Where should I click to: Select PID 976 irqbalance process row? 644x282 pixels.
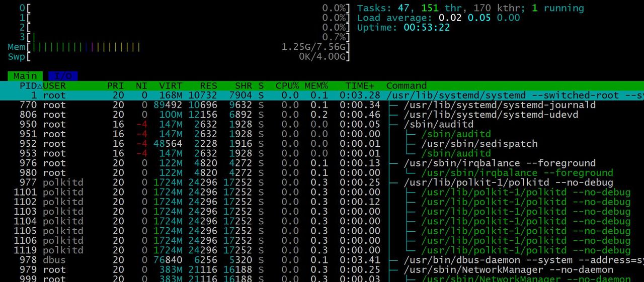pyautogui.click(x=322, y=163)
